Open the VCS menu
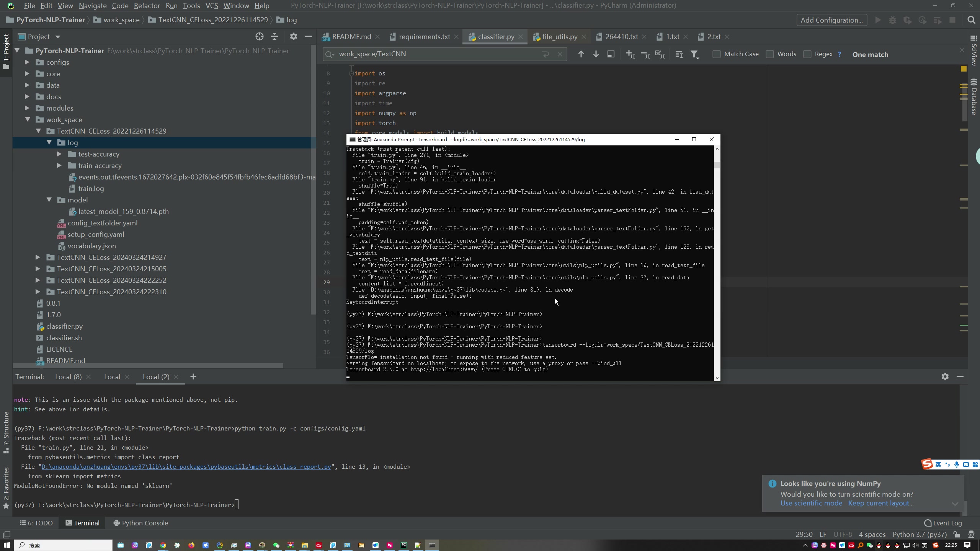980x551 pixels. tap(212, 5)
